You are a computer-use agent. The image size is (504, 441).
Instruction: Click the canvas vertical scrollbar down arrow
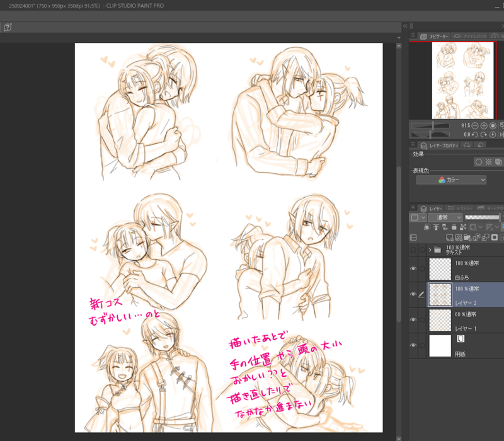399,438
